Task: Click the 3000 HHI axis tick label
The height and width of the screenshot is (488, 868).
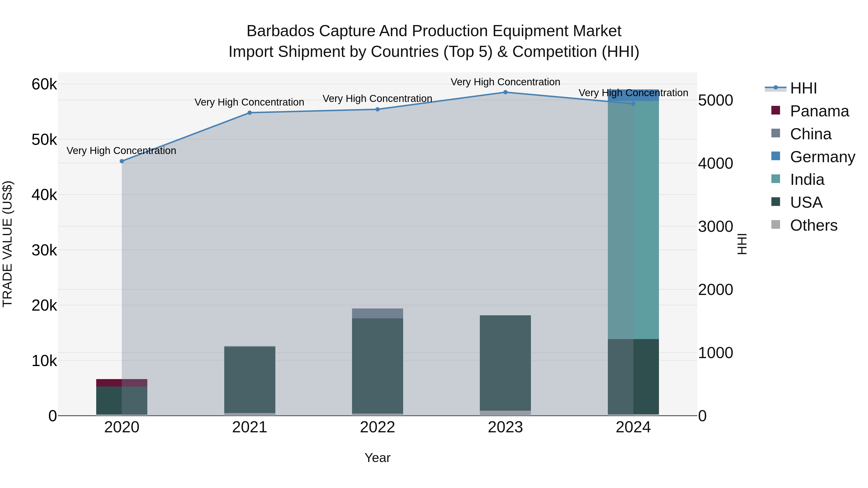Action: [715, 227]
